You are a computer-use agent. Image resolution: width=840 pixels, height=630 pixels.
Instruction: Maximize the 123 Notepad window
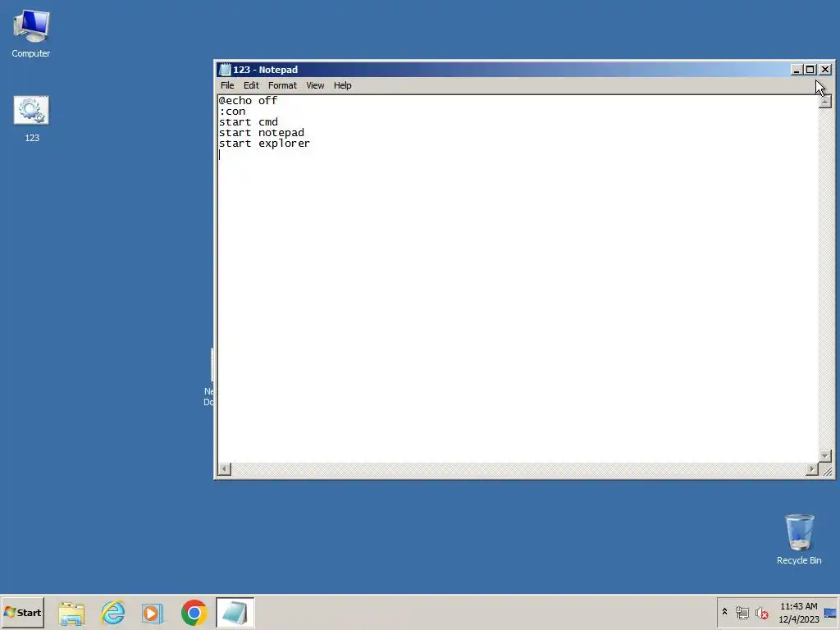[x=810, y=70]
